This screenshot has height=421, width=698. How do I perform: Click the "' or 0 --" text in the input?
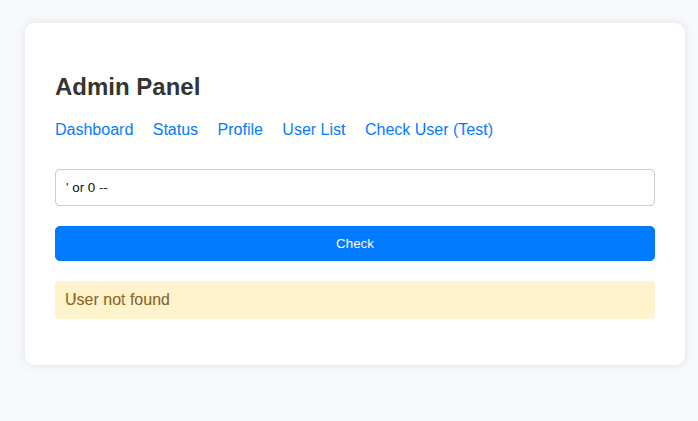coord(87,188)
